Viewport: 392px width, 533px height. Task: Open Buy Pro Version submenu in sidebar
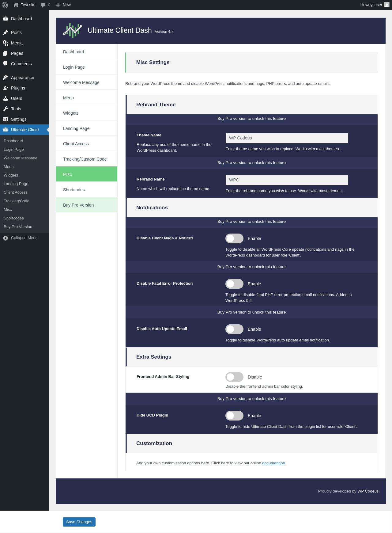pos(24,227)
